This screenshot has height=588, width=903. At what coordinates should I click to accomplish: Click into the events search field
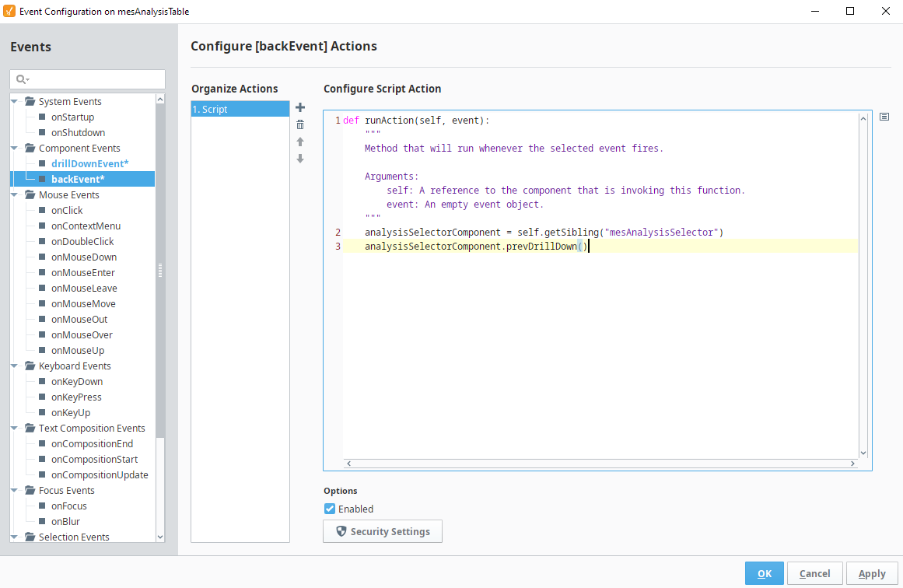(95, 79)
